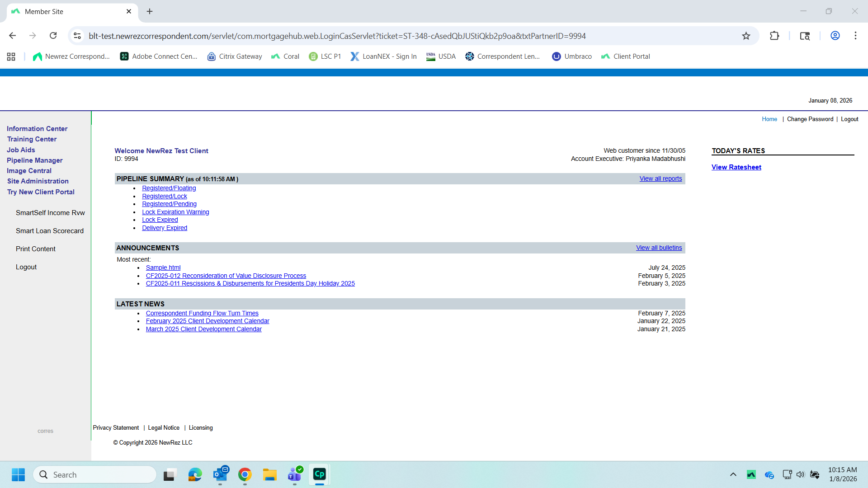Open Pipeline Manager in the sidebar

click(x=34, y=160)
